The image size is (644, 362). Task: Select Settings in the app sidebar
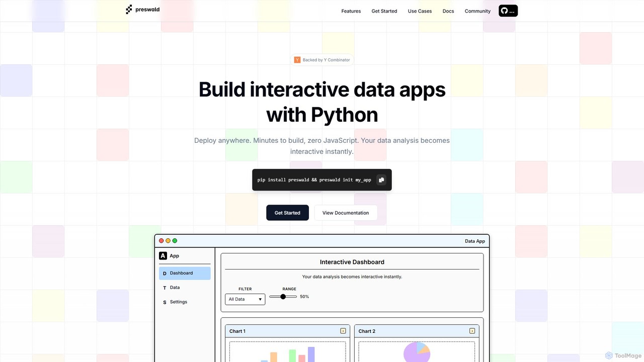[185, 302]
